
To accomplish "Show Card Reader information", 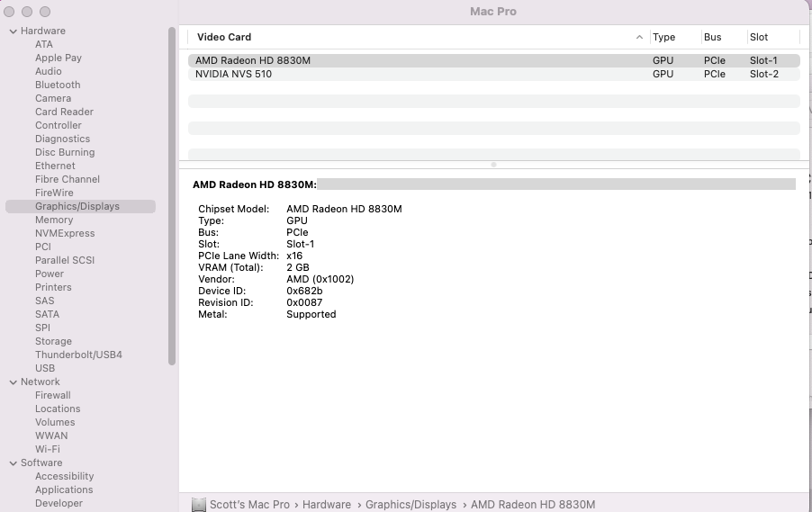I will (64, 112).
